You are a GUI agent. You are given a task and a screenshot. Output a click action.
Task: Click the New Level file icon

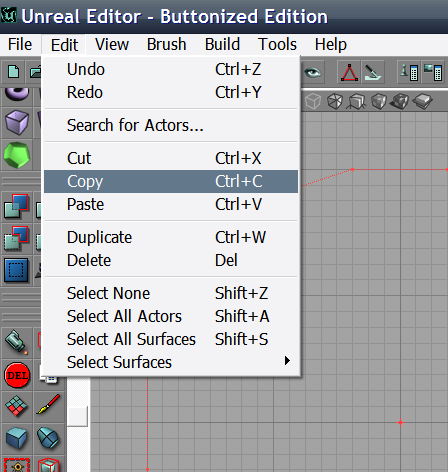pos(13,72)
